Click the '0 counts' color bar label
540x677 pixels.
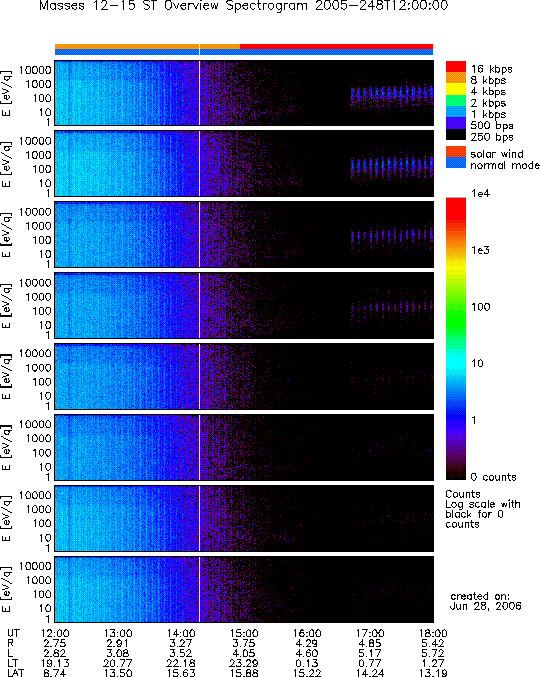[493, 477]
